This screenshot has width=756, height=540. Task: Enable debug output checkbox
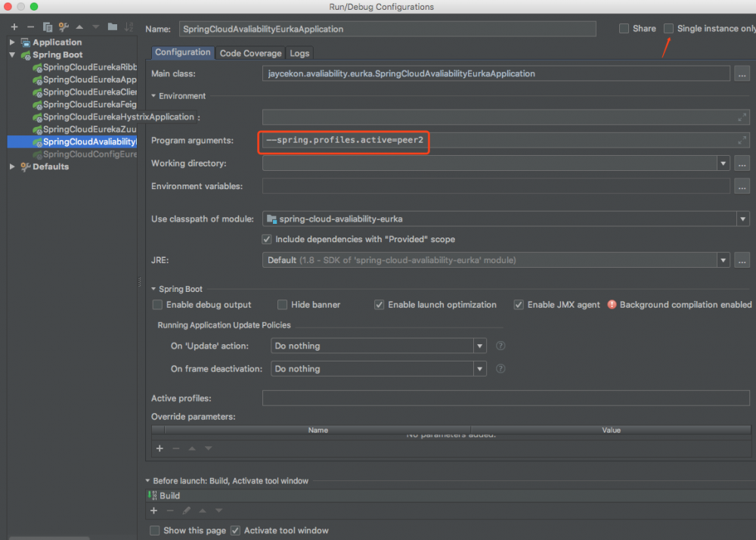[157, 305]
